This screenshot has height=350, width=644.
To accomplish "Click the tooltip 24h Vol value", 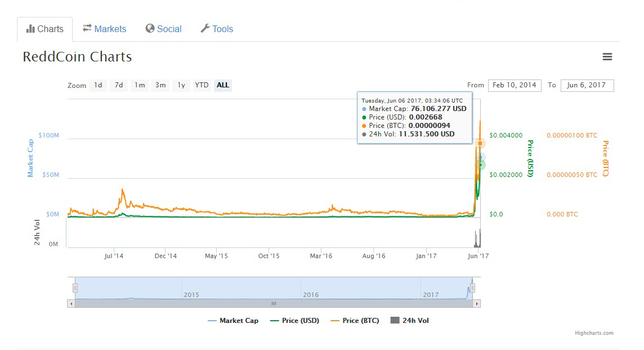I will point(427,134).
